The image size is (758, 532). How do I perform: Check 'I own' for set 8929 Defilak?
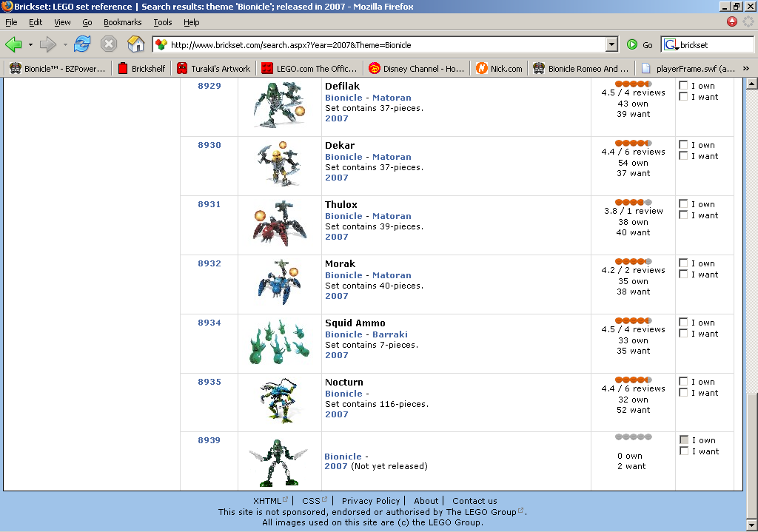[682, 84]
